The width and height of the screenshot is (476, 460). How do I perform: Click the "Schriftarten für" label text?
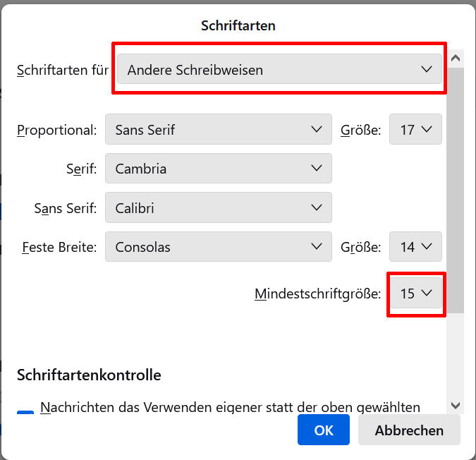click(63, 71)
